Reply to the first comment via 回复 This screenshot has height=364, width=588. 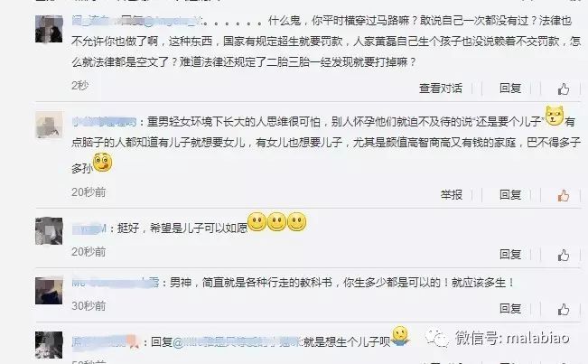510,89
